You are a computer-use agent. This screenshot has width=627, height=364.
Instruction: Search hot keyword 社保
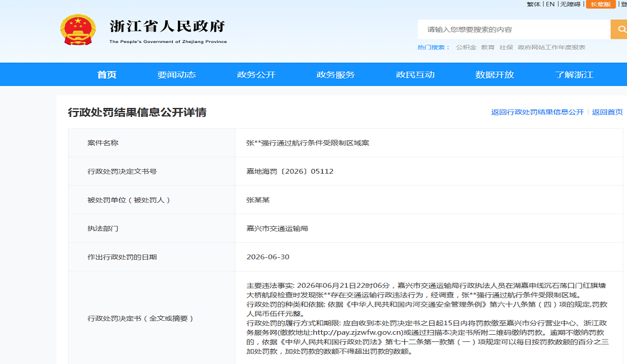[506, 47]
